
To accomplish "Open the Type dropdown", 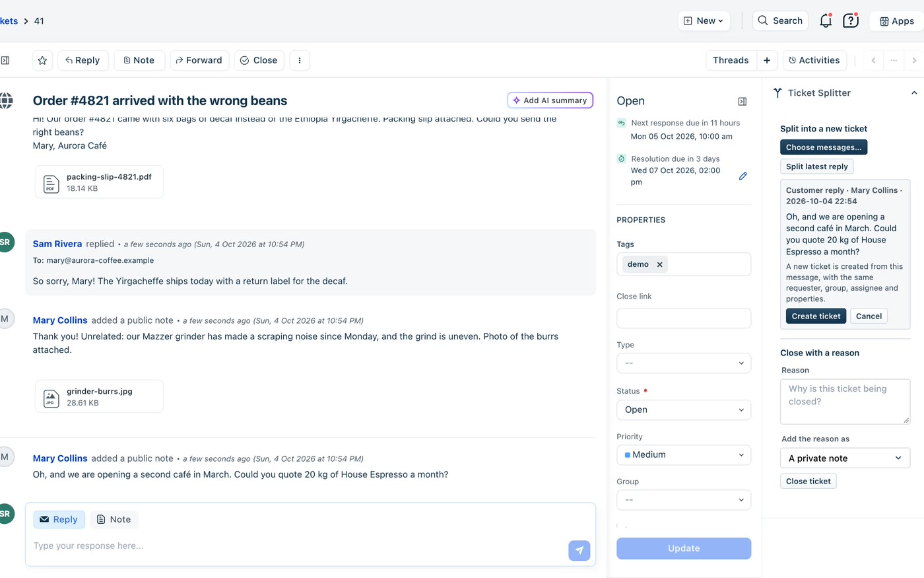I will 684,363.
